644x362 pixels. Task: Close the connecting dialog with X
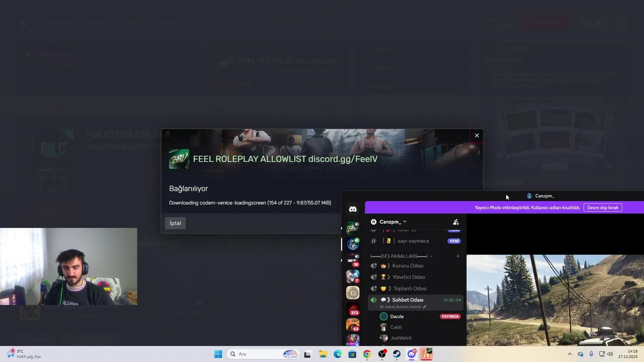click(477, 135)
